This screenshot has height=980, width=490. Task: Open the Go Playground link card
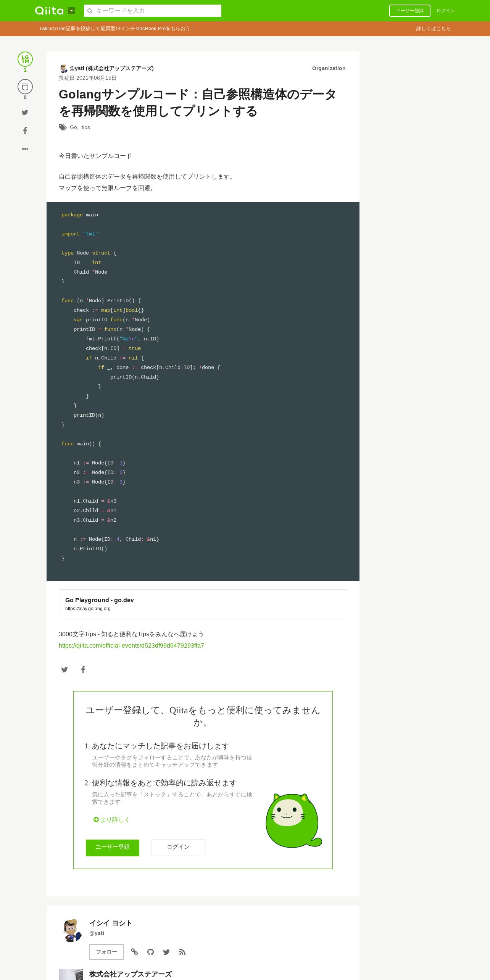pyautogui.click(x=203, y=604)
